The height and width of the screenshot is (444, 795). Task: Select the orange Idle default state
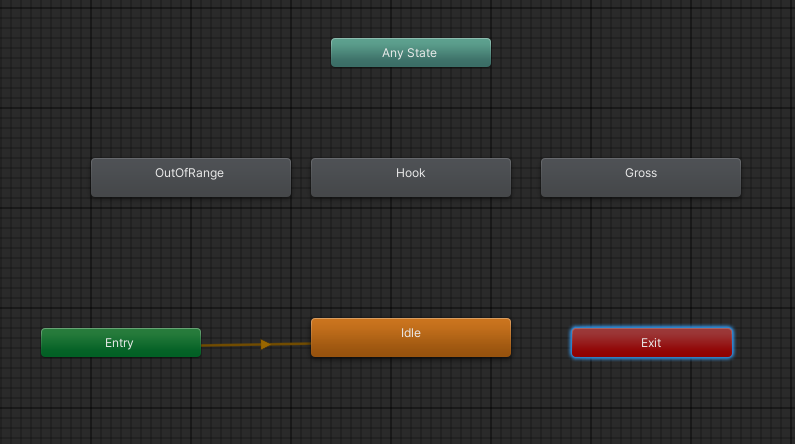(x=411, y=338)
